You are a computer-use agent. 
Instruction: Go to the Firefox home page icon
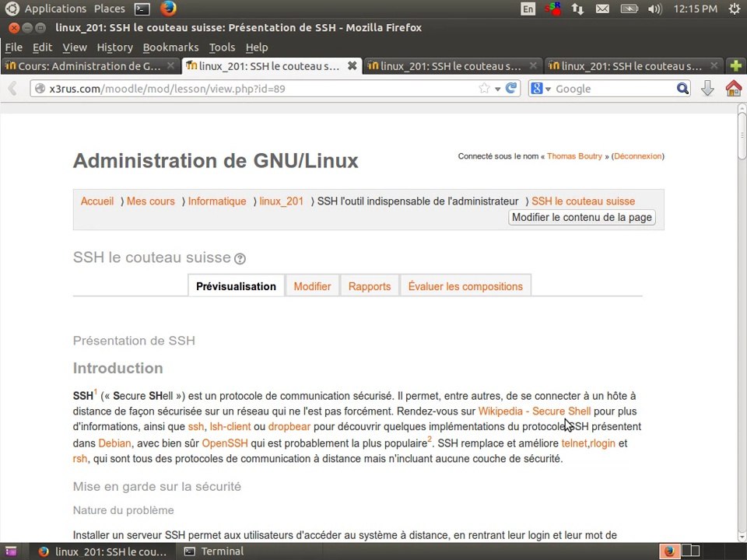pos(733,89)
